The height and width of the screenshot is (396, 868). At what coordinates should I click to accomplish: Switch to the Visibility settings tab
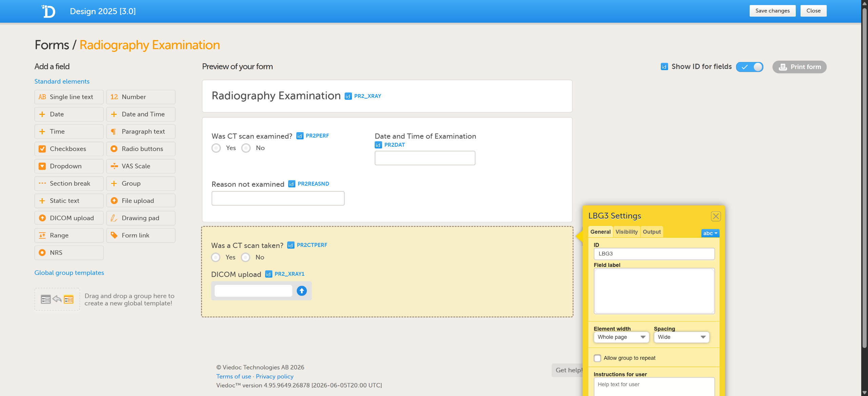pos(627,232)
